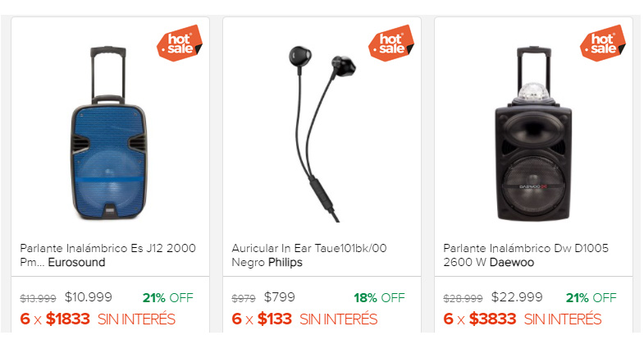The width and height of the screenshot is (644, 349).
Task: Click the crossed-out $13.999 original price
Action: click(39, 298)
